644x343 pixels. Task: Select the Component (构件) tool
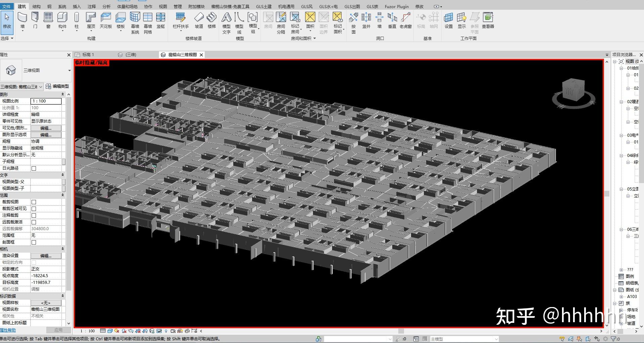tap(63, 21)
